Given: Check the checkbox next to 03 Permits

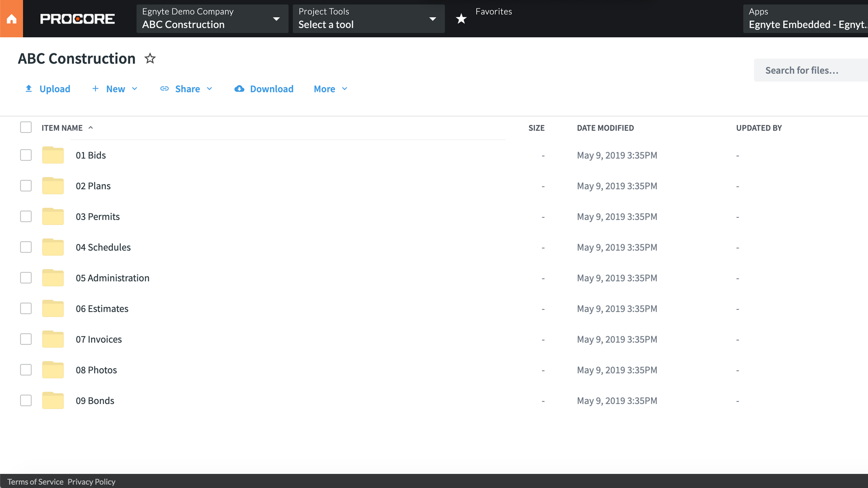Looking at the screenshot, I should pyautogui.click(x=26, y=216).
